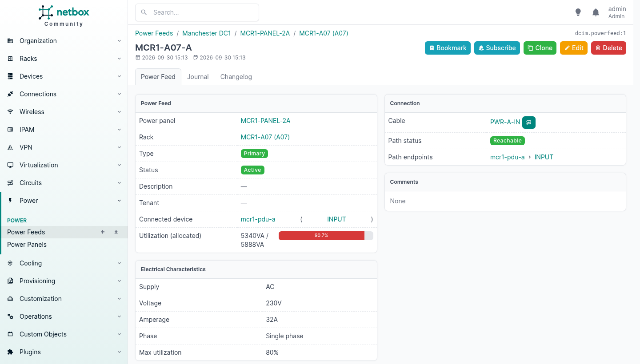
Task: Expand the Organization menu chevron
Action: 119,41
